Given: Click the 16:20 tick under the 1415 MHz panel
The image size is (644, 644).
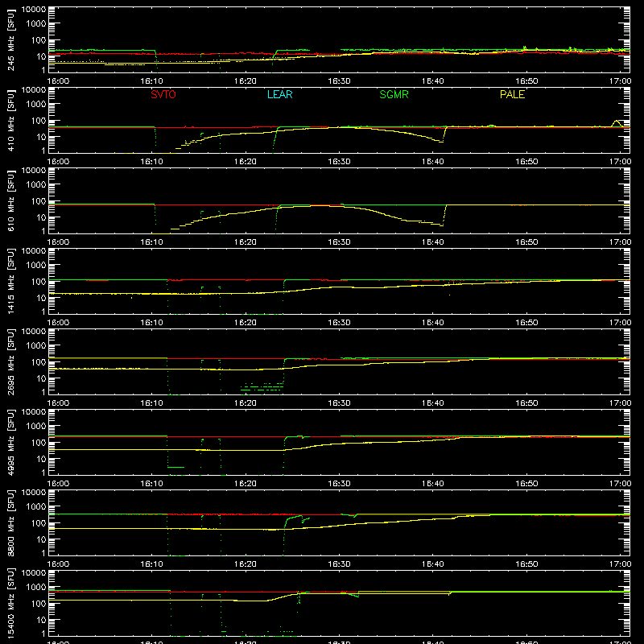Looking at the screenshot, I should pyautogui.click(x=246, y=323).
